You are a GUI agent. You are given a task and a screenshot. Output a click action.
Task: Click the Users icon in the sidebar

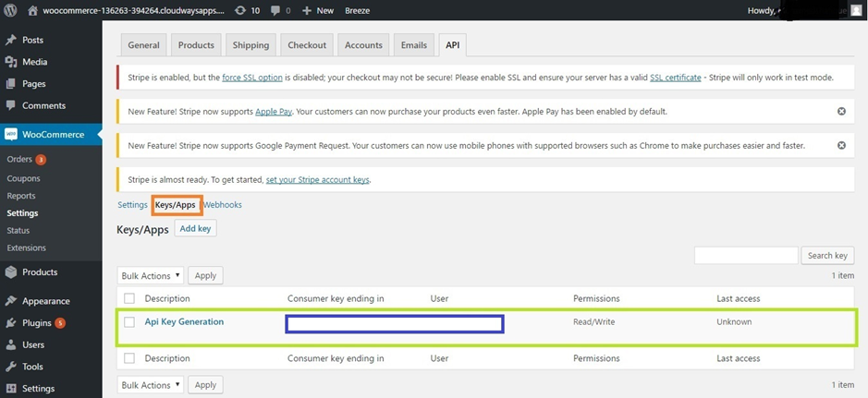10,345
